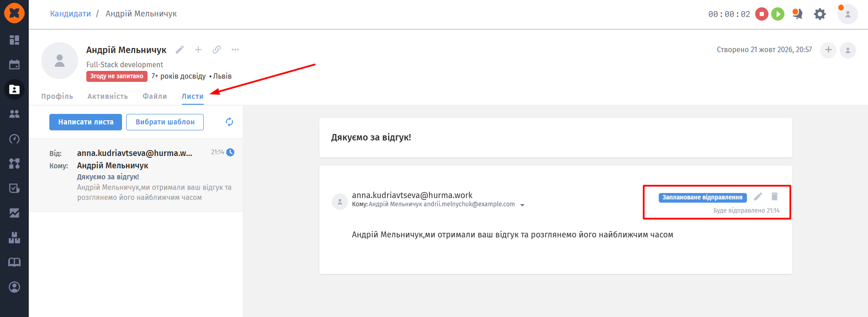Click the Вибрати шаблон button
Image resolution: width=868 pixels, height=317 pixels.
click(x=165, y=122)
